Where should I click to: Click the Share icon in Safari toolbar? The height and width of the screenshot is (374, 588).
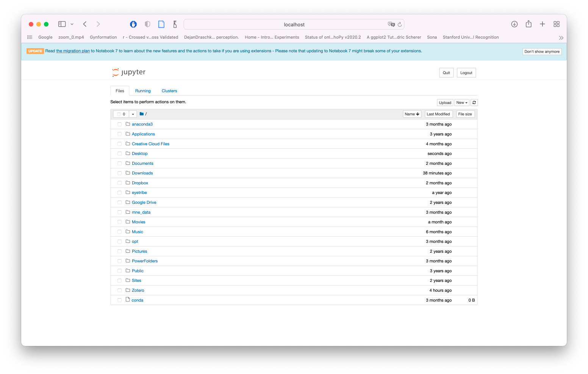tap(529, 24)
